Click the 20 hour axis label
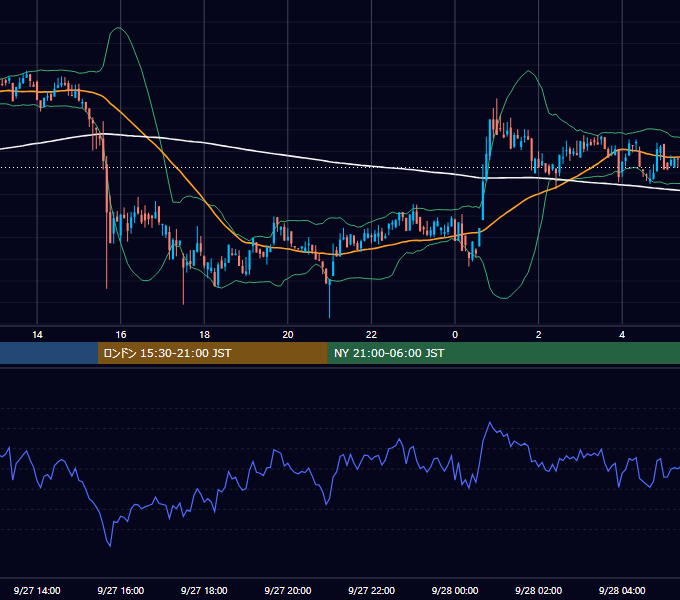Screen dimensions: 680x600 pyautogui.click(x=288, y=335)
